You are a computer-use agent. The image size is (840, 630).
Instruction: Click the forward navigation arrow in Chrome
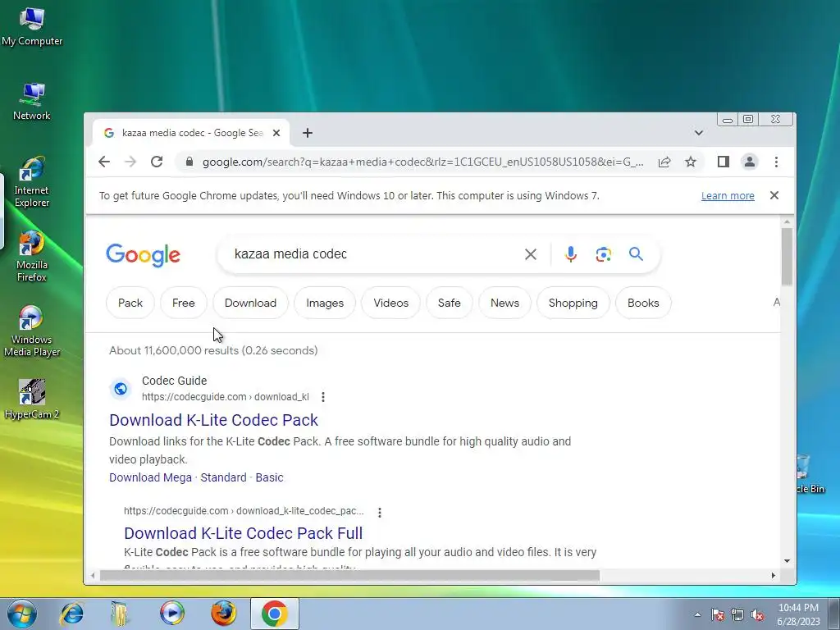coord(130,162)
